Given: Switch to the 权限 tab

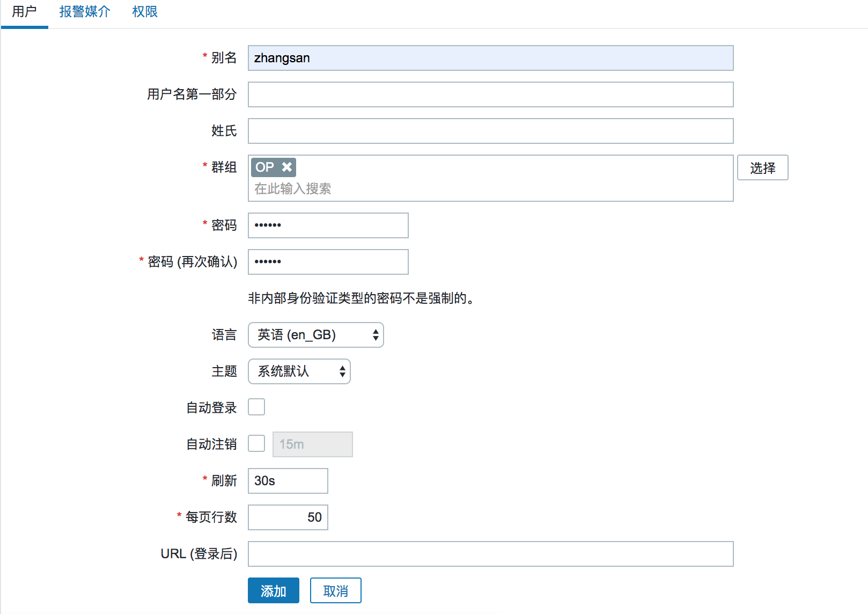Looking at the screenshot, I should pos(145,12).
